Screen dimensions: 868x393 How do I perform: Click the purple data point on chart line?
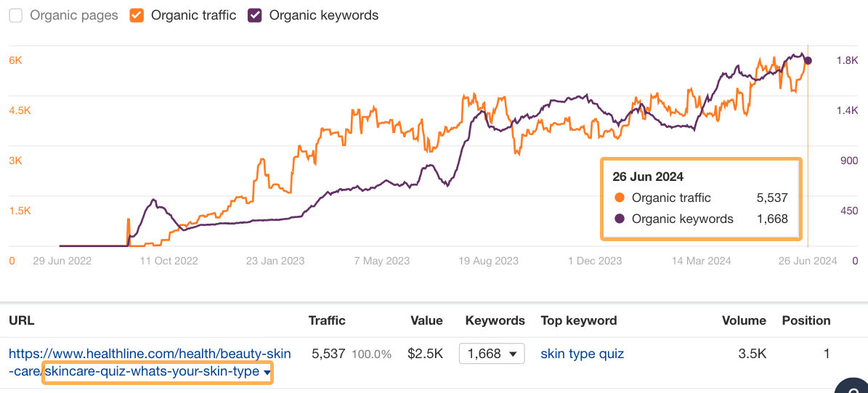coord(808,61)
